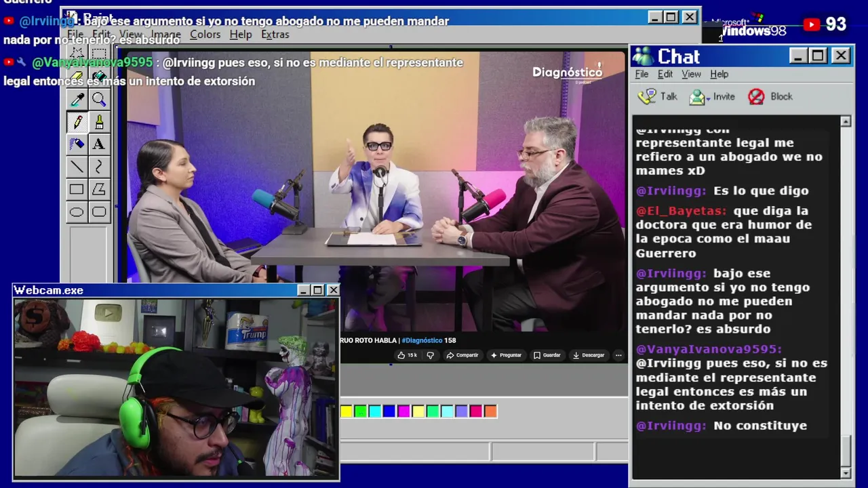The height and width of the screenshot is (488, 868).
Task: Select the Free-Form Select tool in Paint
Action: tap(77, 54)
